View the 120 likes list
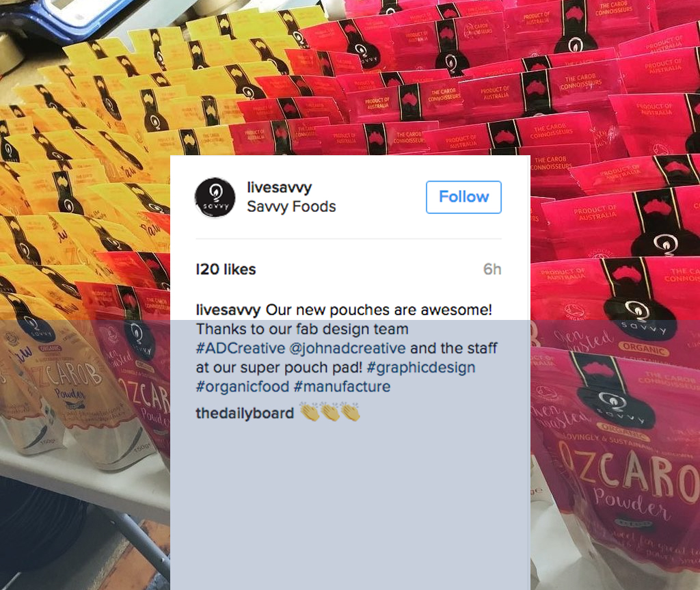Image resolution: width=700 pixels, height=590 pixels. coord(226,269)
